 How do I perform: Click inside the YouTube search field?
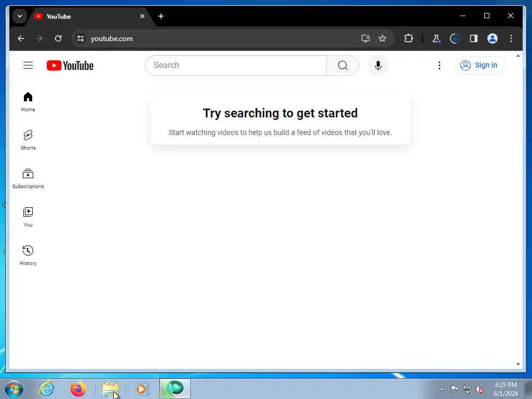coord(236,65)
